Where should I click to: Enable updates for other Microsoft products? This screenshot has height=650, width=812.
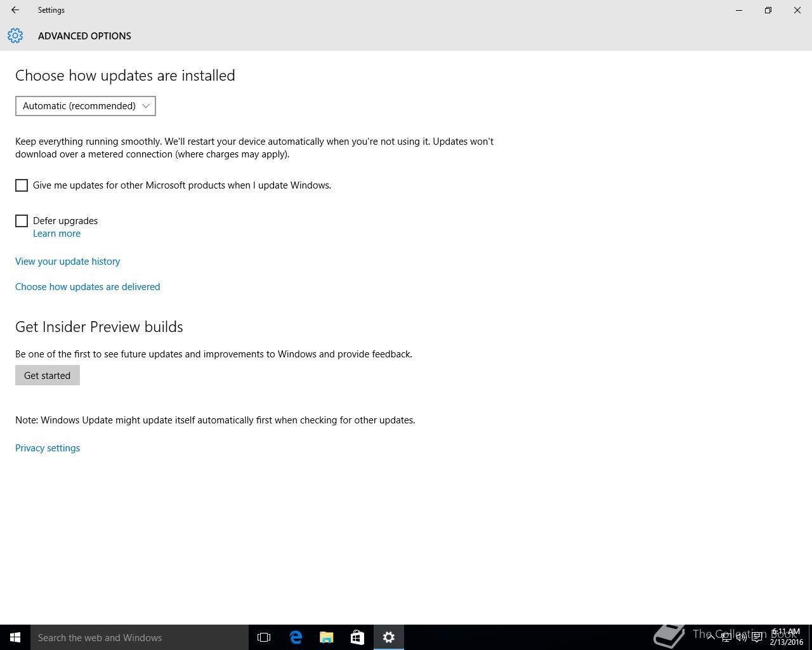pyautogui.click(x=22, y=185)
